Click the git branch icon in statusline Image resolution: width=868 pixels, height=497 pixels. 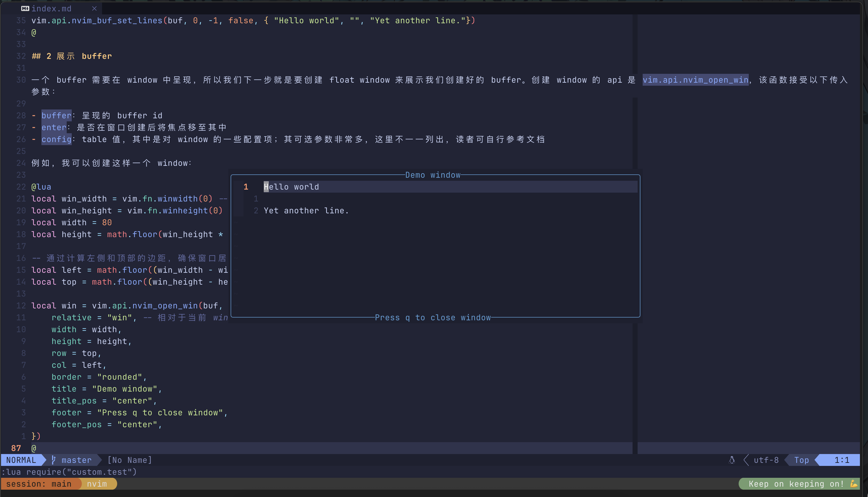pyautogui.click(x=54, y=460)
